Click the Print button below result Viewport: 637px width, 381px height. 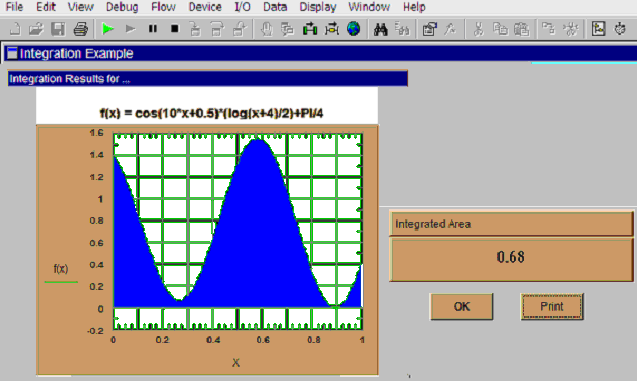point(552,307)
